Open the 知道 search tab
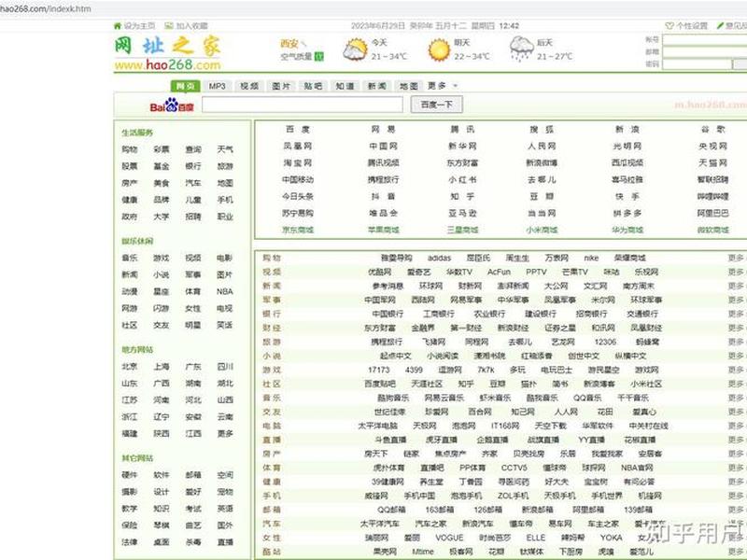This screenshot has width=747, height=560. [345, 86]
